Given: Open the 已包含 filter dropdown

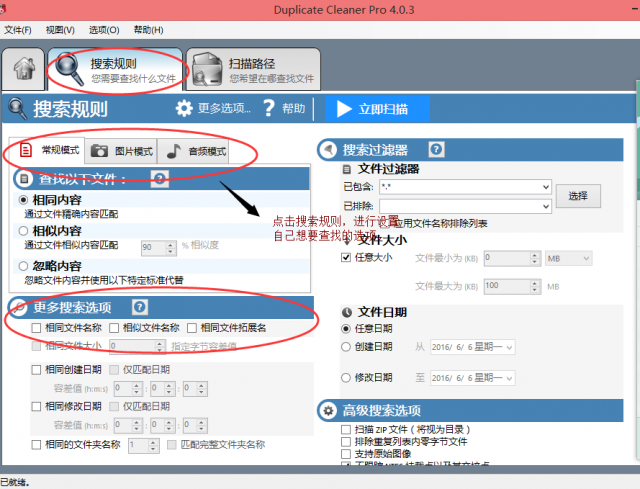Looking at the screenshot, I should tap(546, 187).
